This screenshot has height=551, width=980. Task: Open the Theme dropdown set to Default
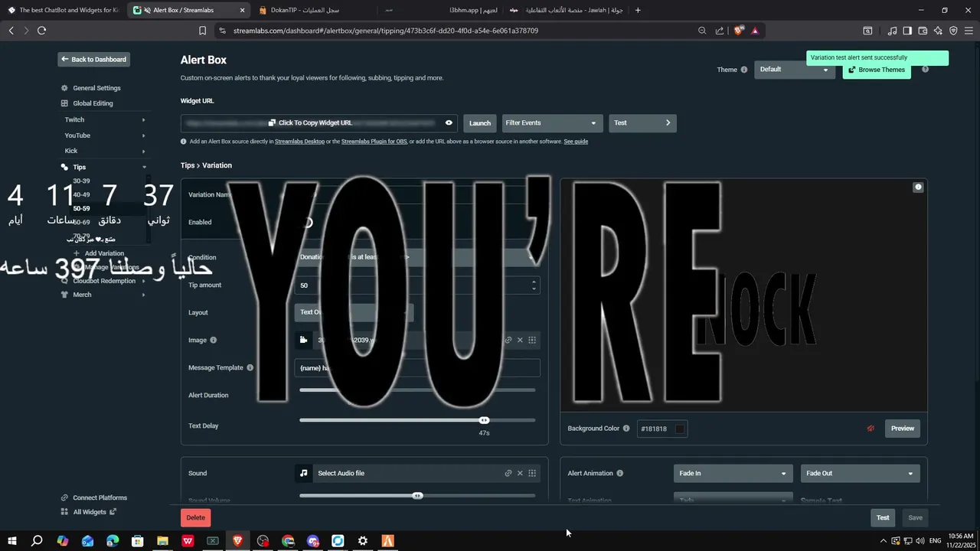point(795,70)
